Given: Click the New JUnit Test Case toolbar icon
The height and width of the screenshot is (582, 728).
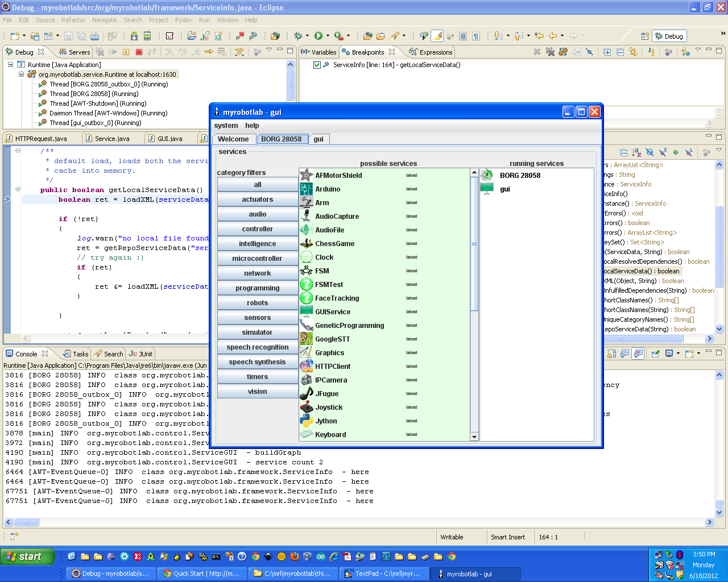Looking at the screenshot, I should (x=205, y=36).
